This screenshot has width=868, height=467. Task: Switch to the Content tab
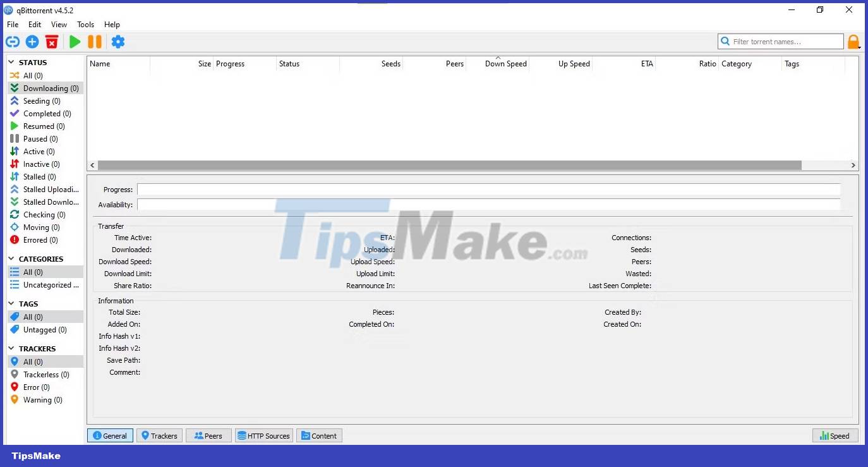coord(319,435)
